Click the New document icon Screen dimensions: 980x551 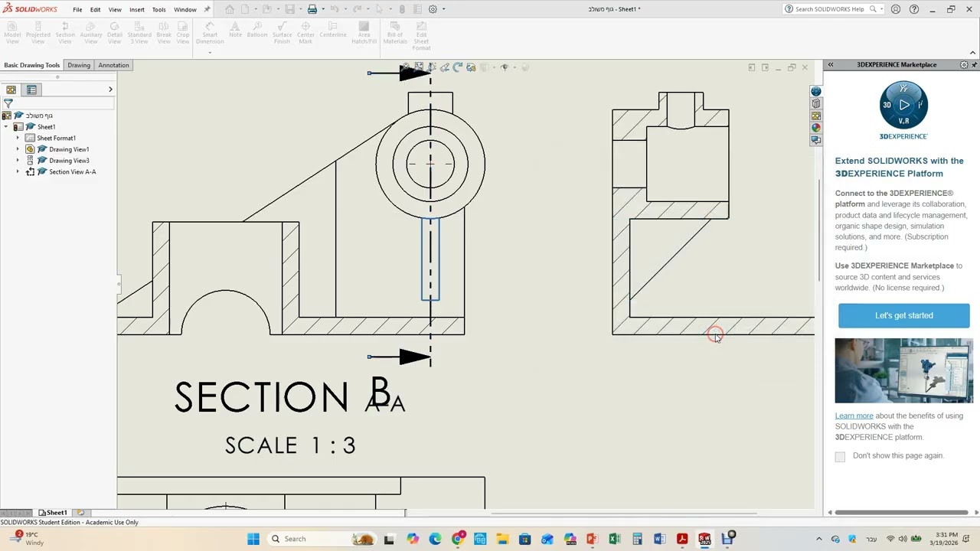[246, 9]
